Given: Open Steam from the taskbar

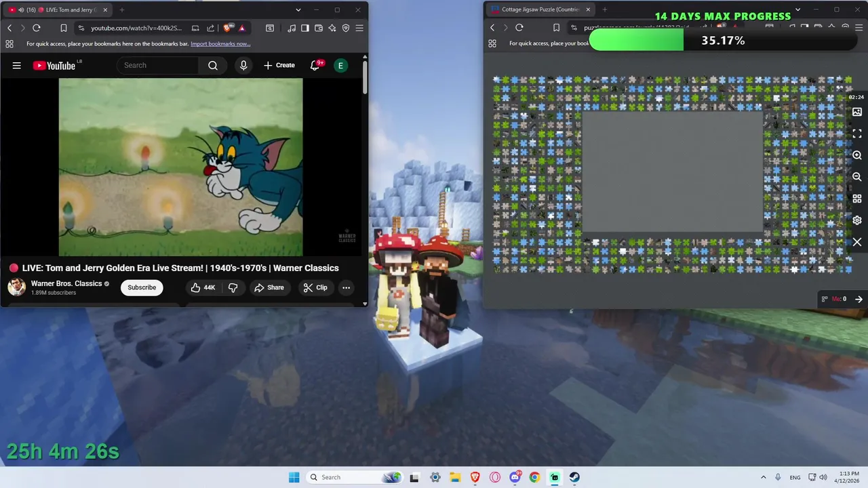Looking at the screenshot, I should (574, 477).
